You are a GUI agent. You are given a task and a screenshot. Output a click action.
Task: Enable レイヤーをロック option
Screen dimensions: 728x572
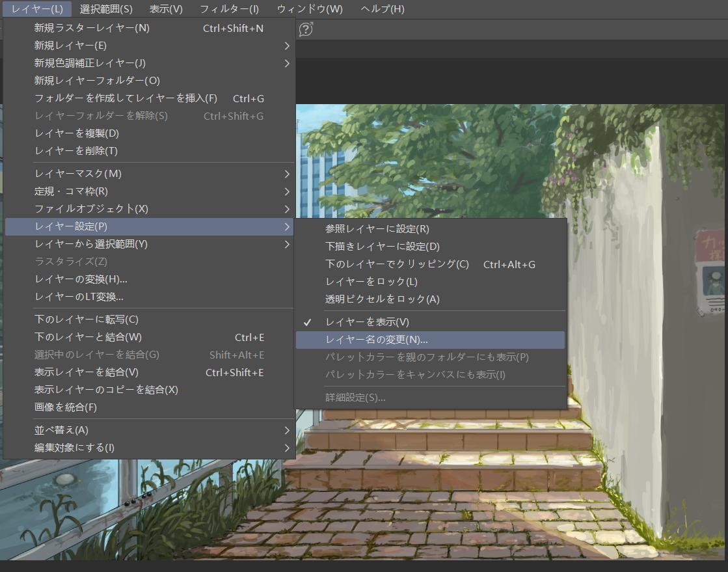371,282
